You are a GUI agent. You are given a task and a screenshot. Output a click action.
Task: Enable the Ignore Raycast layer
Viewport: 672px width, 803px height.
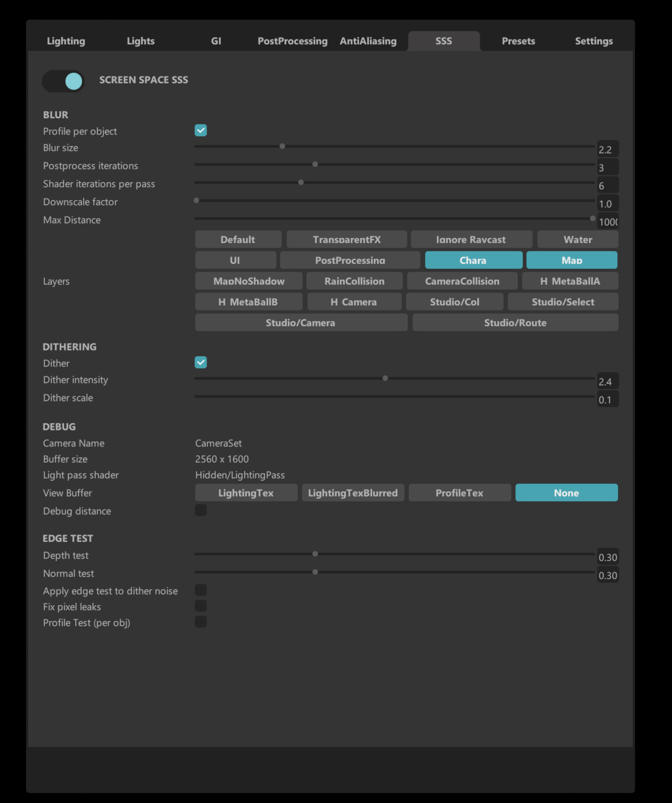[x=471, y=239]
